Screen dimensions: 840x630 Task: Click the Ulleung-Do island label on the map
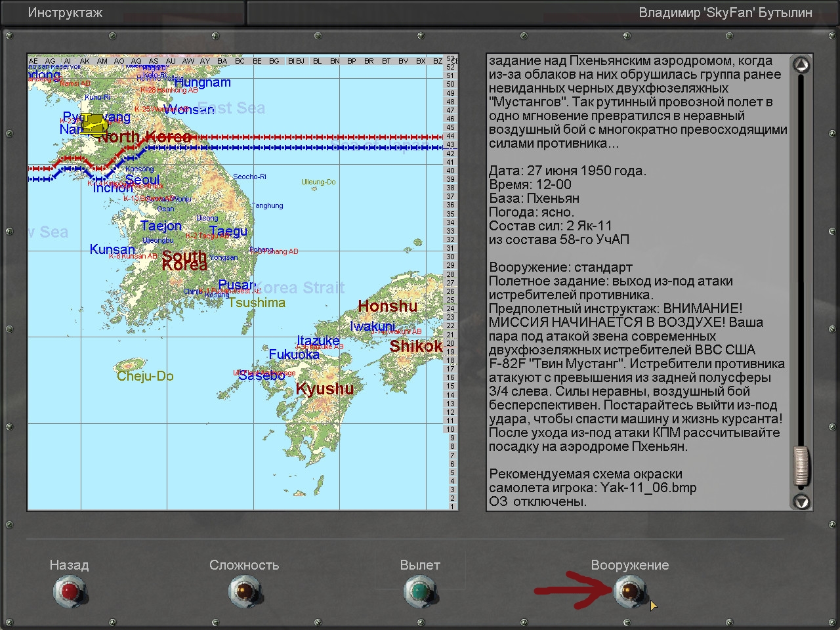pyautogui.click(x=318, y=182)
